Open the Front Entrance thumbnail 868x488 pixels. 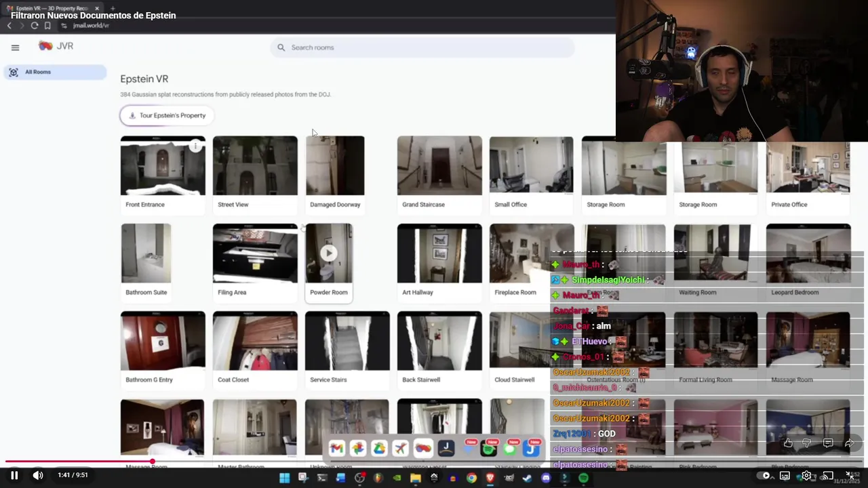pyautogui.click(x=163, y=166)
